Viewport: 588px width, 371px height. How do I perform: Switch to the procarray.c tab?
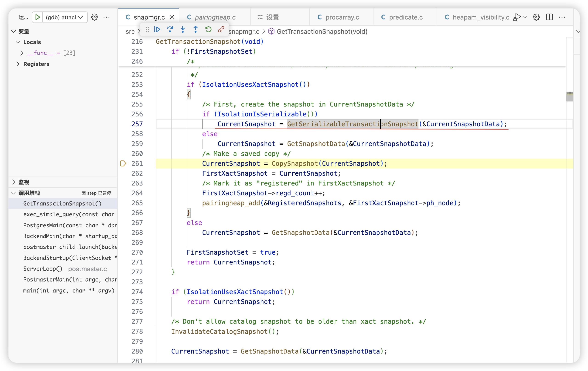342,17
